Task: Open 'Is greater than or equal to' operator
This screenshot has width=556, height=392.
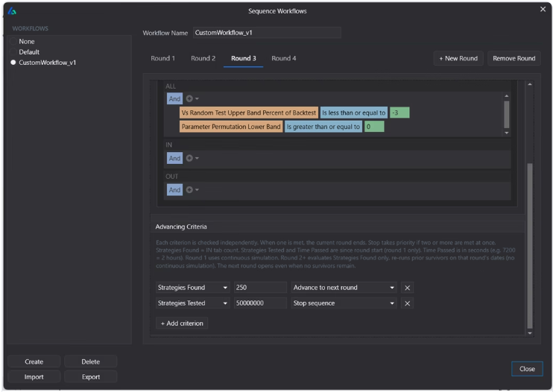Action: (323, 127)
